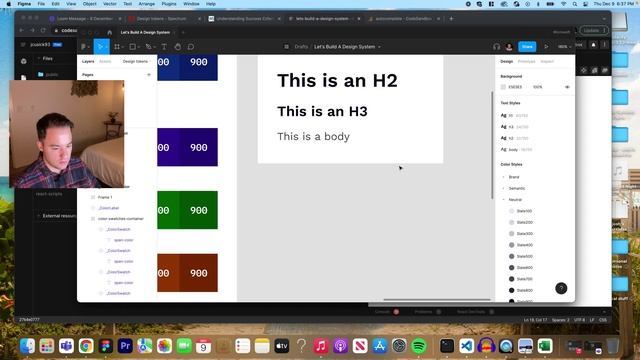This screenshot has width=640, height=360.
Task: Open Visual Studio Code in the Dock
Action: 467,346
